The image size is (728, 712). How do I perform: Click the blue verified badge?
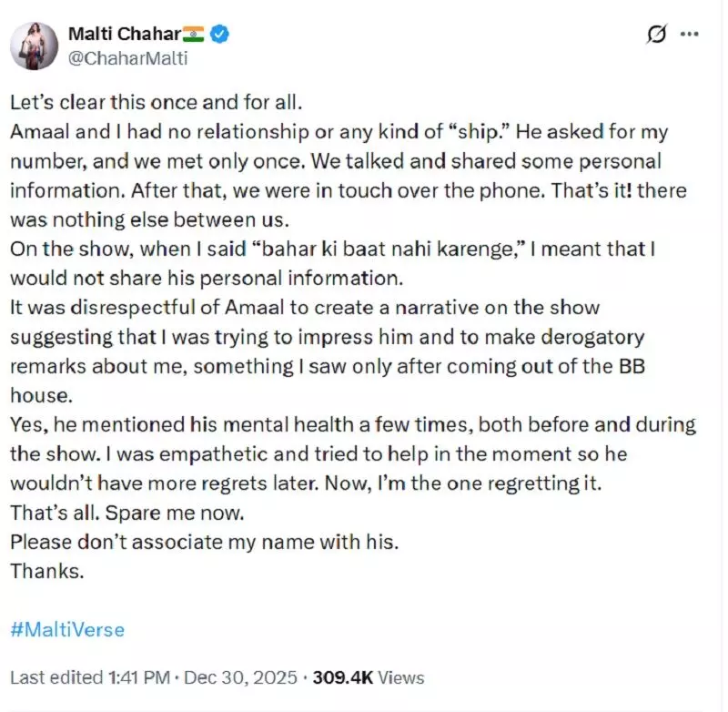pos(219,35)
